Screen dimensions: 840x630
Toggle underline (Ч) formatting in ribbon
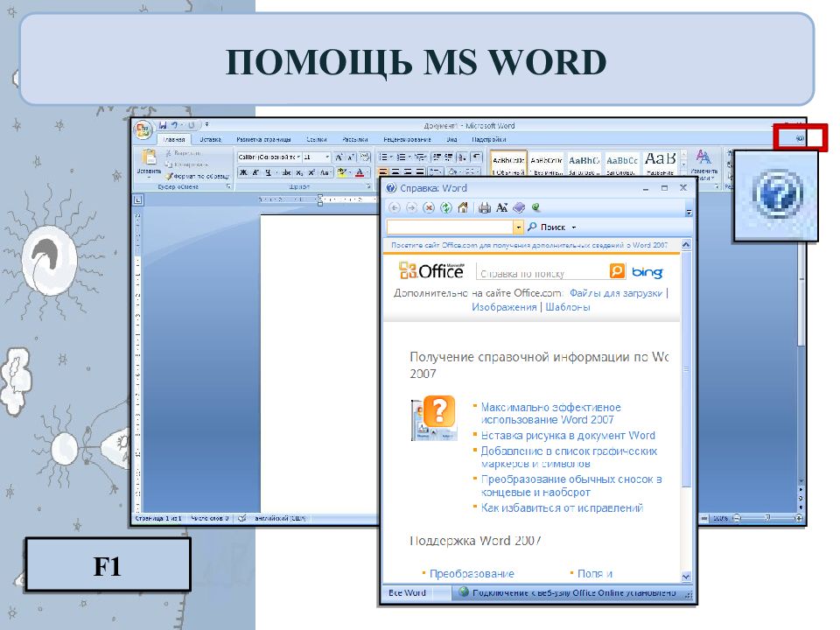tap(268, 172)
